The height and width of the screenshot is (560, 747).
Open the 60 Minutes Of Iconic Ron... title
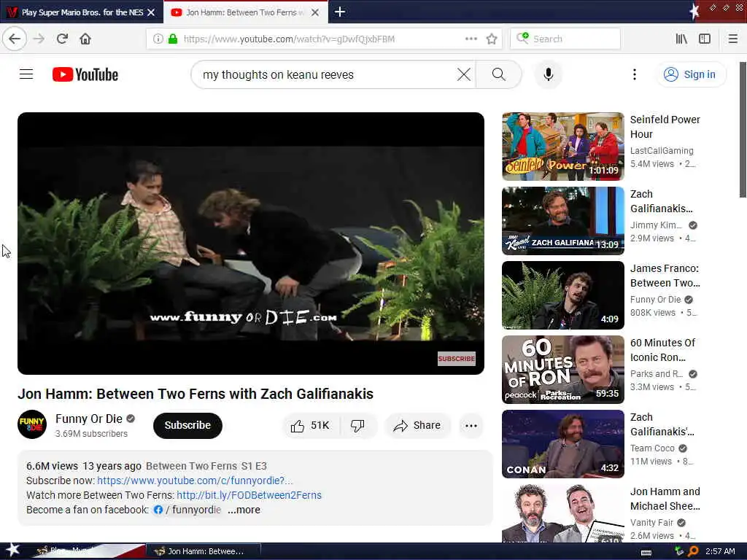662,349
